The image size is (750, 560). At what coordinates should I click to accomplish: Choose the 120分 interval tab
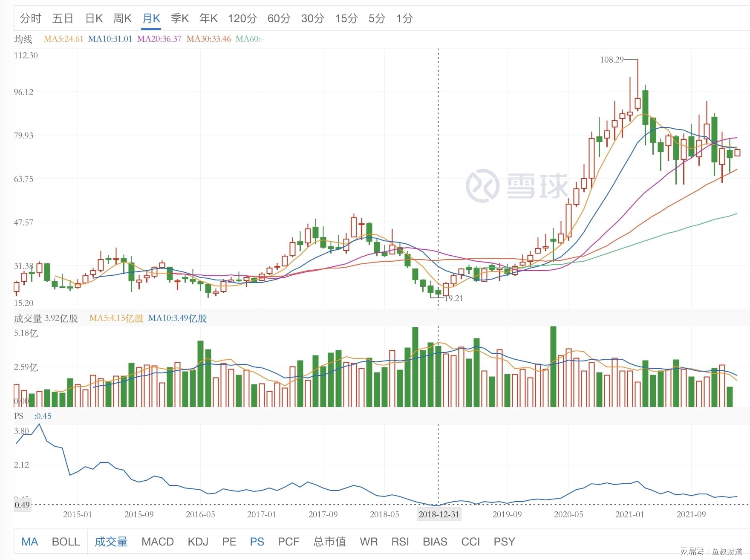(x=242, y=18)
